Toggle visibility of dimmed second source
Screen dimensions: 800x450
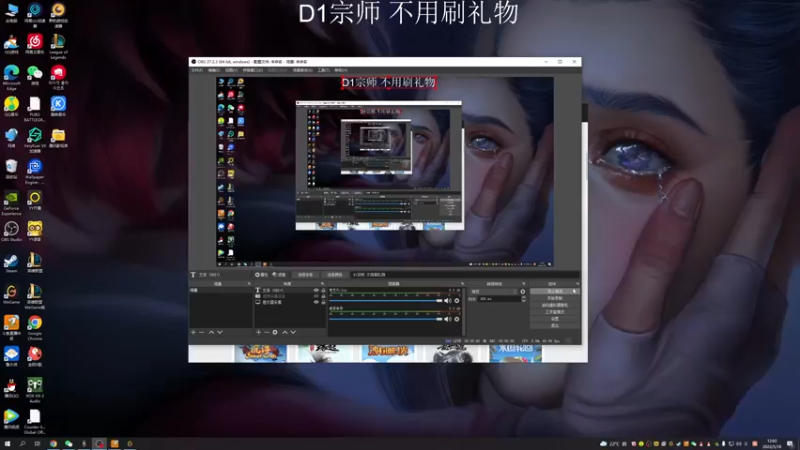316,296
